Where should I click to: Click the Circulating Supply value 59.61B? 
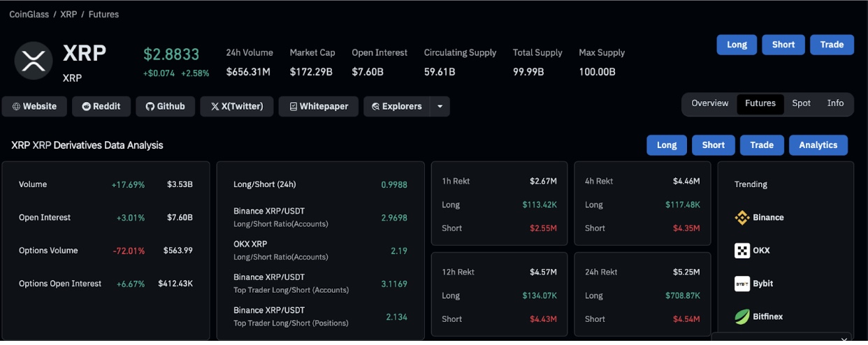point(440,72)
